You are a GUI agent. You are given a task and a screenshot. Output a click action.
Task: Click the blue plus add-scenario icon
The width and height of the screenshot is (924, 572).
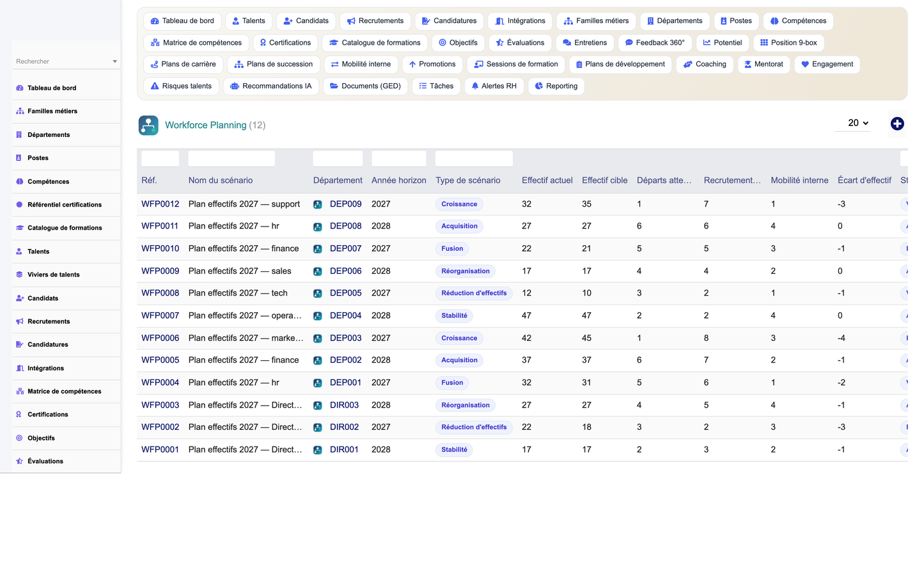tap(897, 124)
